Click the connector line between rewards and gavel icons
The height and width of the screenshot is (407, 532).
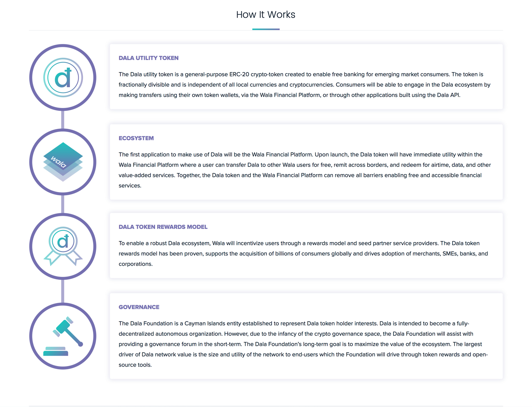[x=63, y=291]
